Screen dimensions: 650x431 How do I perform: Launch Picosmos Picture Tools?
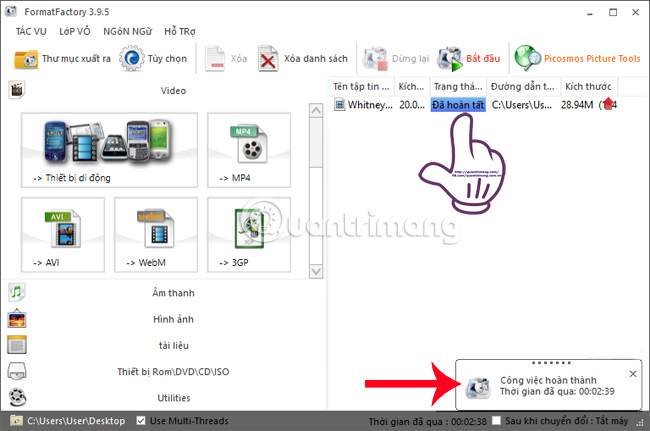click(577, 58)
